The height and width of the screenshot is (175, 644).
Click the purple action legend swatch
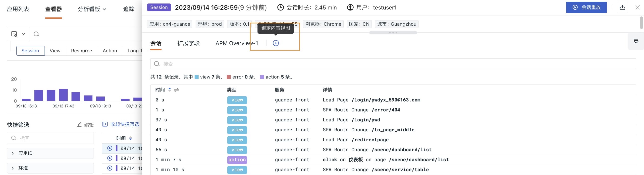tap(262, 77)
